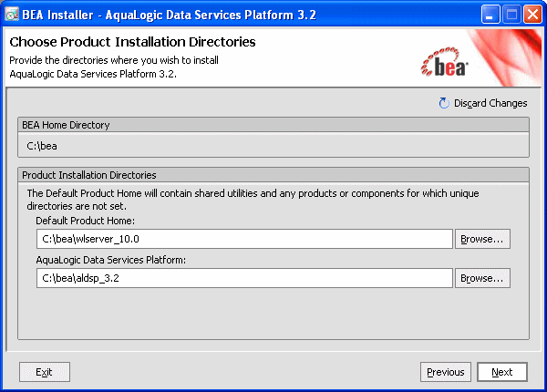Viewport: 547px width, 392px height.
Task: Click the AquaLogic Data Services Platform label
Action: [111, 260]
